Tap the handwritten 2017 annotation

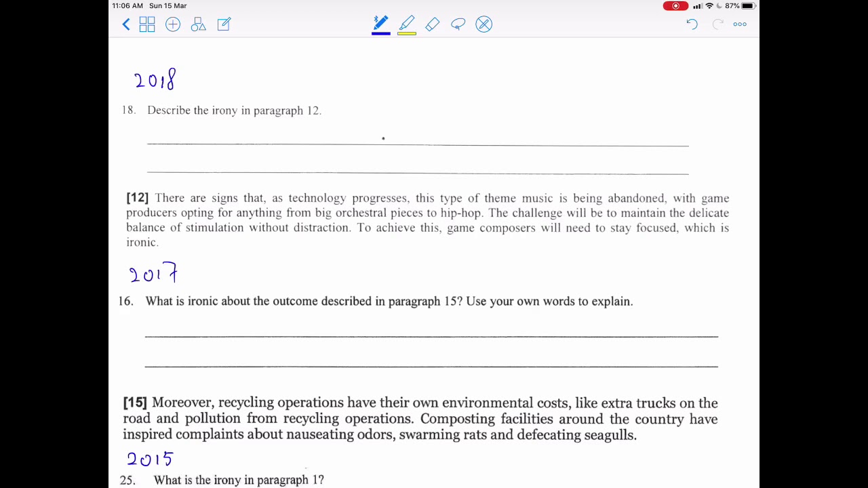(x=153, y=273)
